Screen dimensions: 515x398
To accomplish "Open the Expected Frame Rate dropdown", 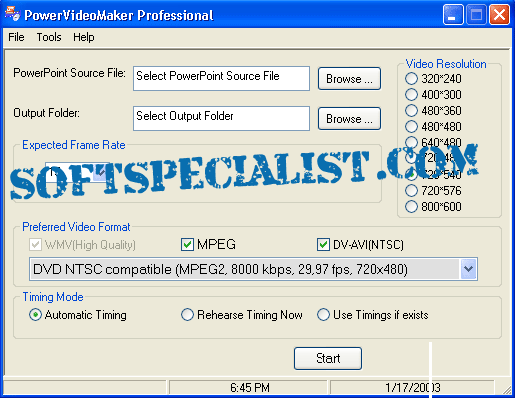I will point(101,172).
